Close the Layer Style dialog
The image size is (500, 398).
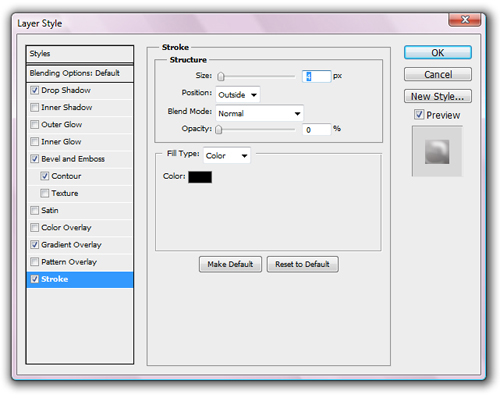tap(465, 19)
